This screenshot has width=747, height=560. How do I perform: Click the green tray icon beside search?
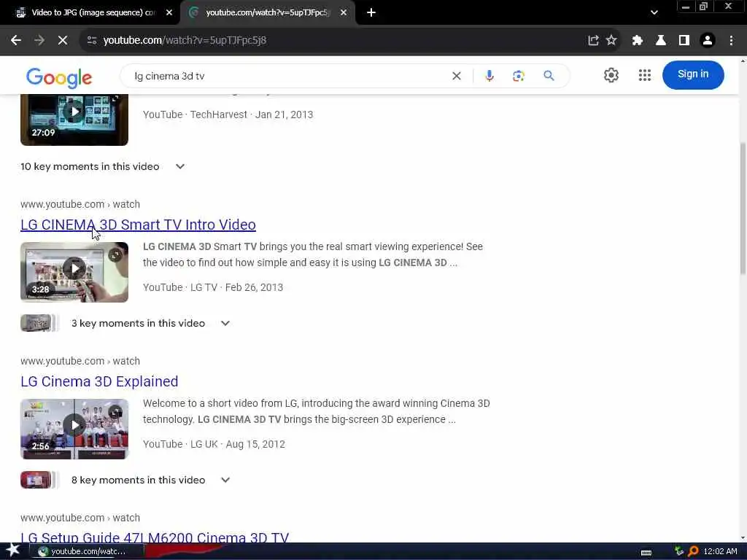coord(679,551)
